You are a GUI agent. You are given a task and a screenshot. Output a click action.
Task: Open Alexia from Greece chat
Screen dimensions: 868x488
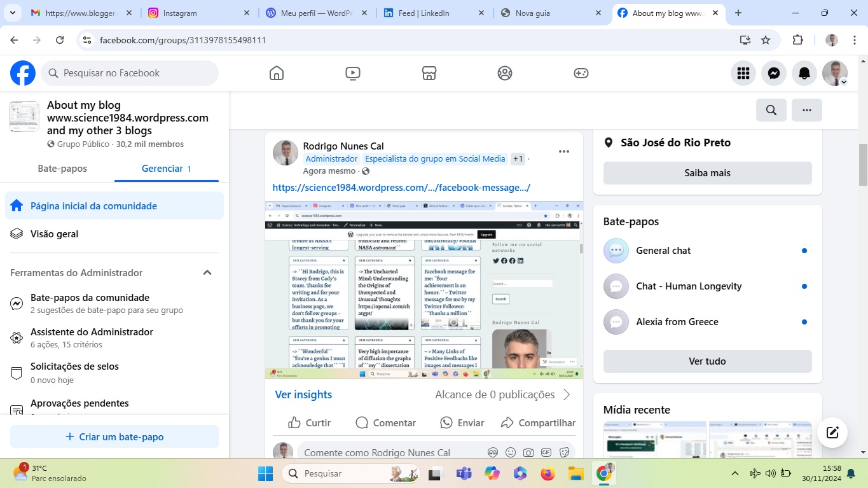(x=707, y=322)
